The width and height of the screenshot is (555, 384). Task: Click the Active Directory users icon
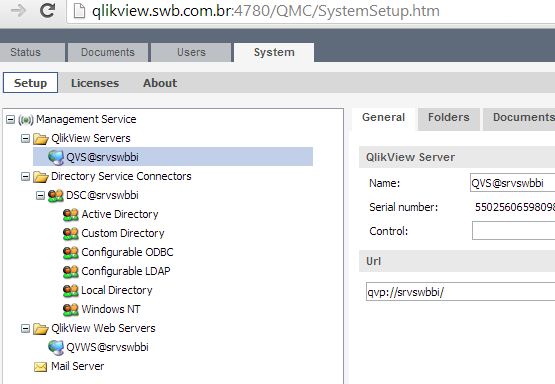pyautogui.click(x=70, y=215)
